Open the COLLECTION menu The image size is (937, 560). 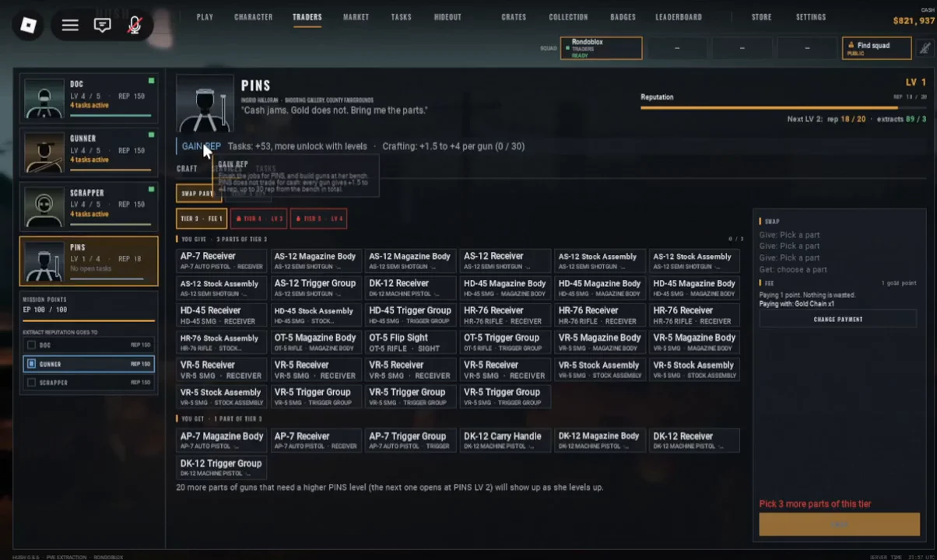568,17
